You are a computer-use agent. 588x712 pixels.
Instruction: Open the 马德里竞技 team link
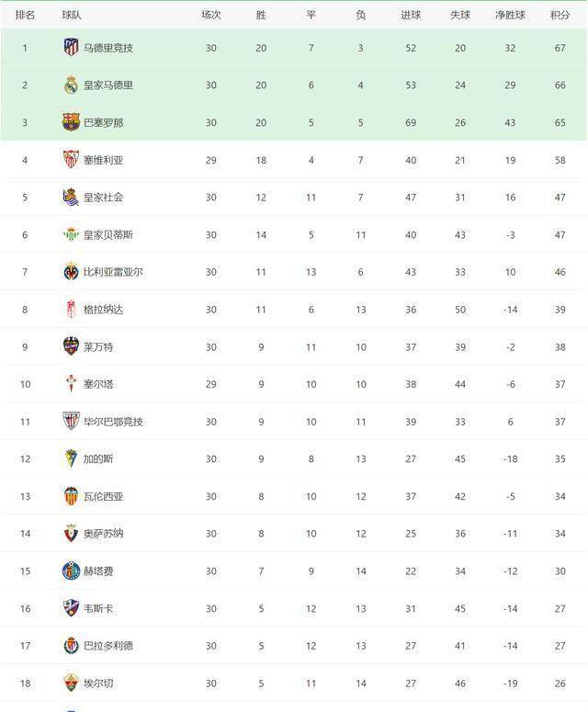tap(107, 48)
